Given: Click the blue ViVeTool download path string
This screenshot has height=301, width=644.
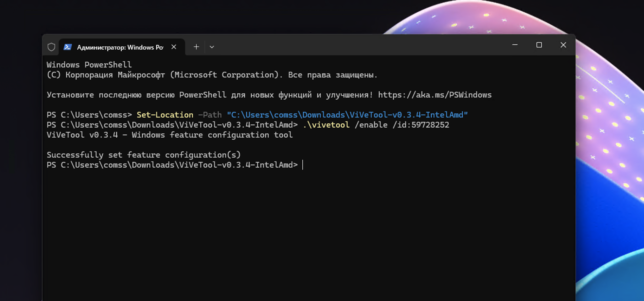Looking at the screenshot, I should pos(347,115).
